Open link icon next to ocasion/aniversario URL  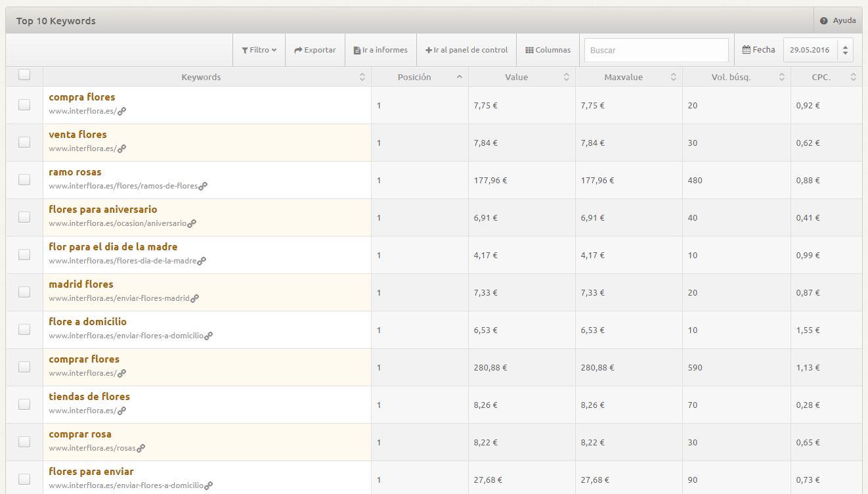click(x=192, y=223)
